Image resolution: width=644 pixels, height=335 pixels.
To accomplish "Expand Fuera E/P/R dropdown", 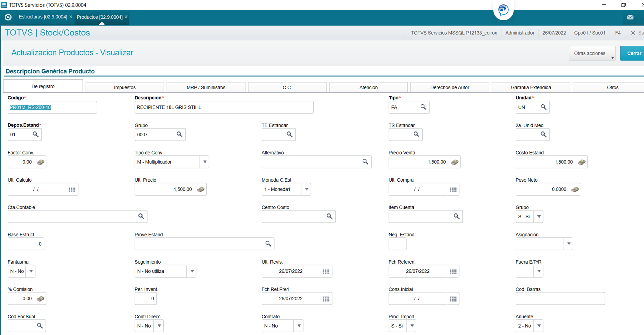I will coord(539,271).
